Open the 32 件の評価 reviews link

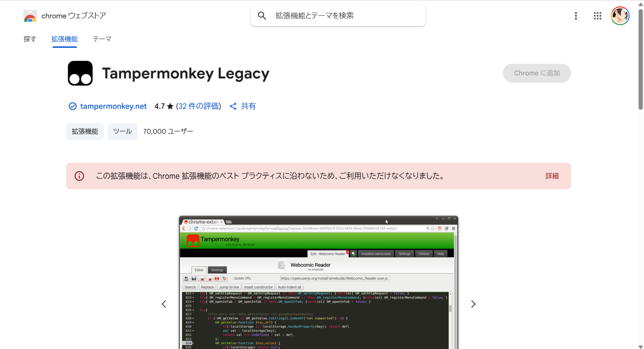[x=198, y=106]
